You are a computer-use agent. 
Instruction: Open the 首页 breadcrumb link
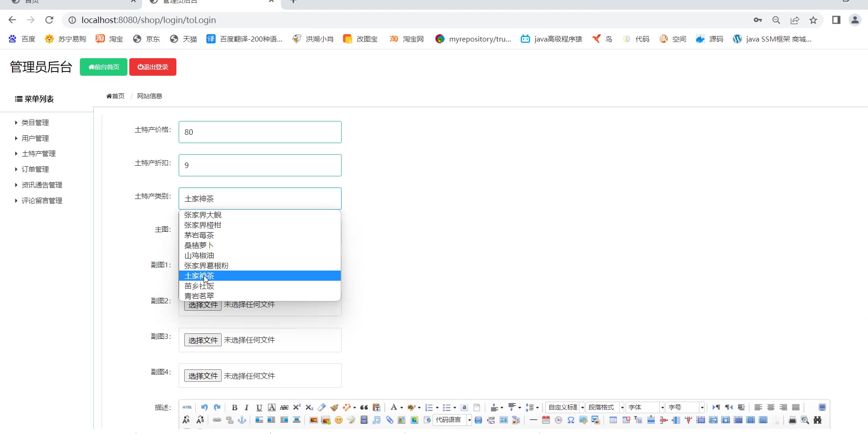tap(115, 96)
